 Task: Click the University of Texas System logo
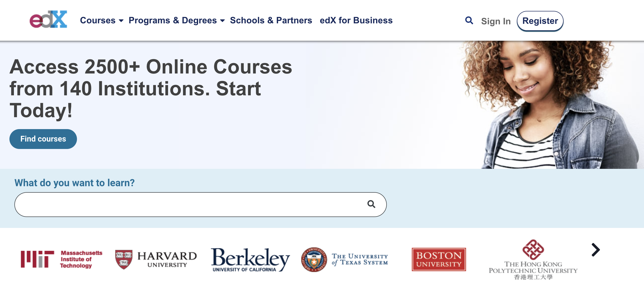point(345,259)
